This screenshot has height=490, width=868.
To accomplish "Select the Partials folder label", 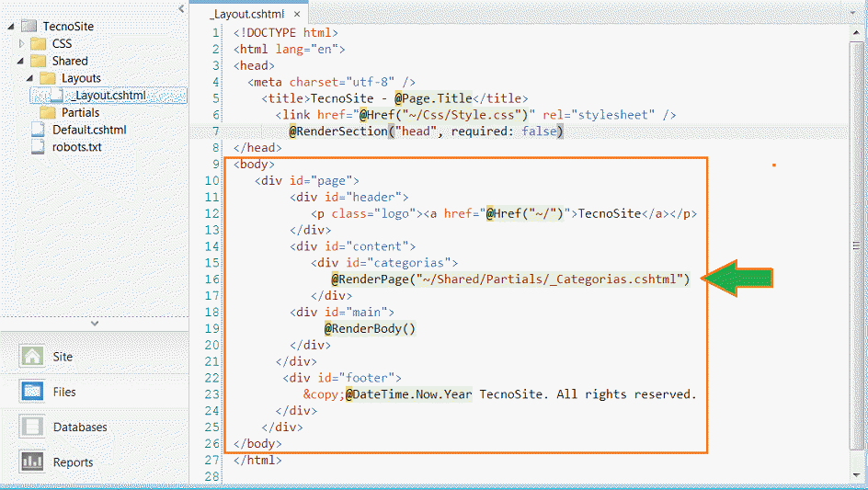I will (x=80, y=112).
